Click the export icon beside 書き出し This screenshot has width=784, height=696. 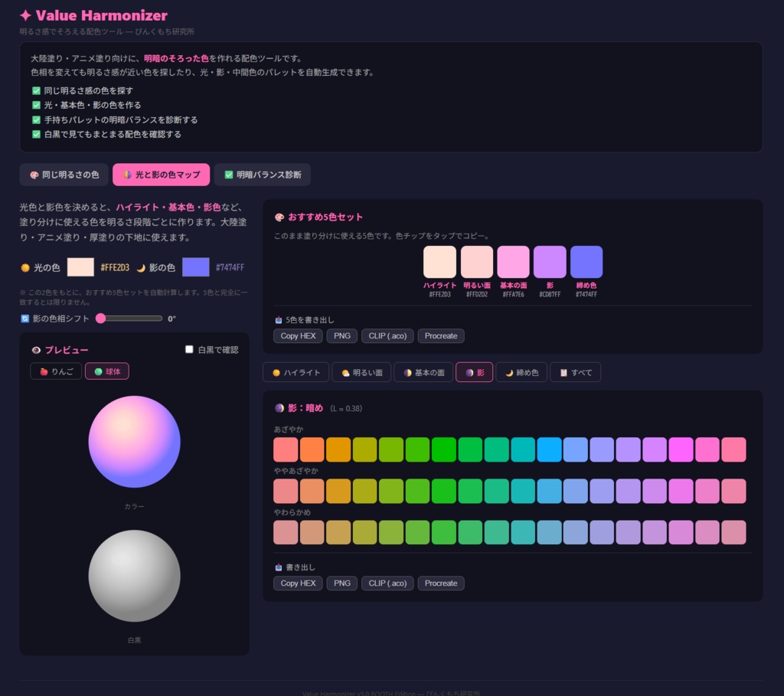click(279, 567)
